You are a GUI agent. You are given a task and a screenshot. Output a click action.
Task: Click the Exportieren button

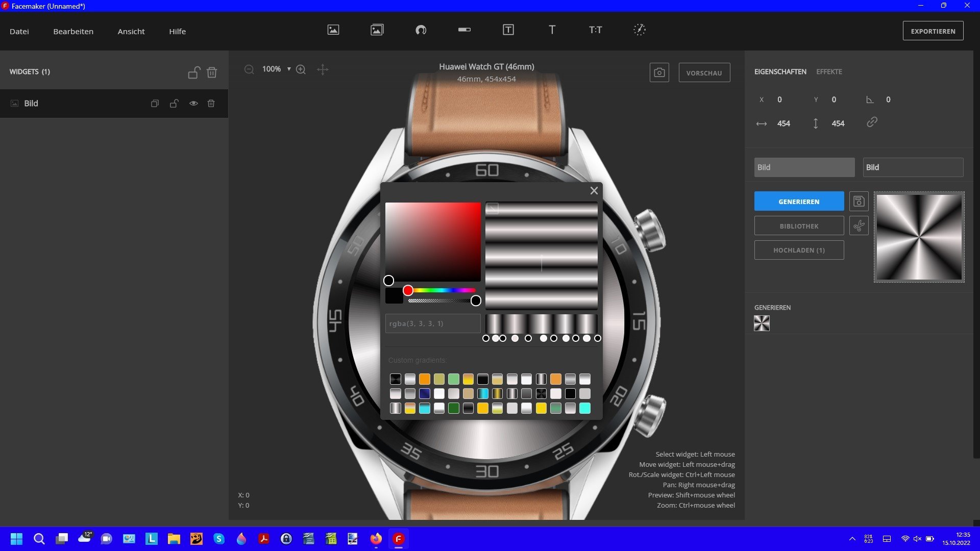(933, 31)
